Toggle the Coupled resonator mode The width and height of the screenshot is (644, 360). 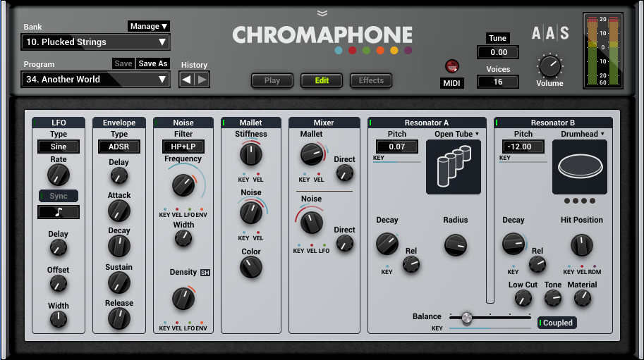click(x=557, y=323)
